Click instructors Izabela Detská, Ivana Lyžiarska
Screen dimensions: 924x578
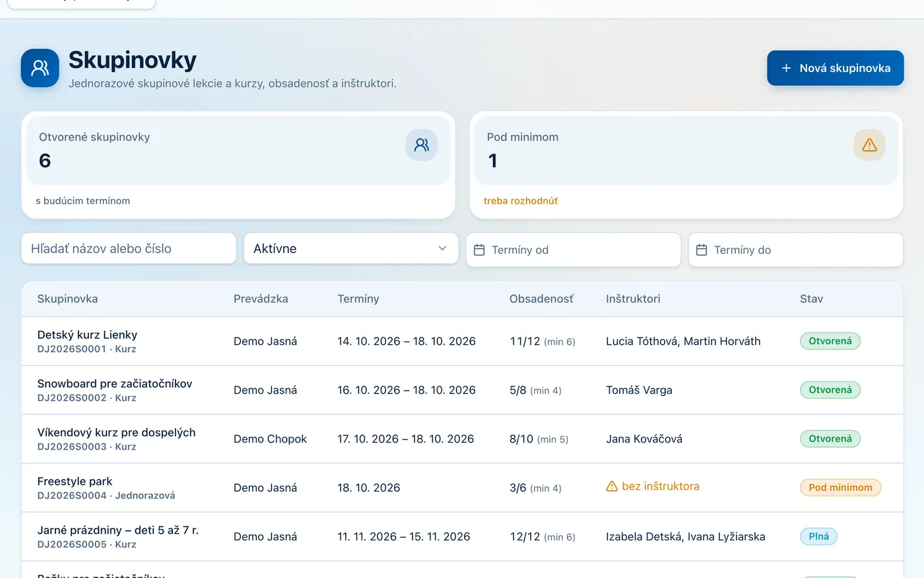click(x=686, y=536)
